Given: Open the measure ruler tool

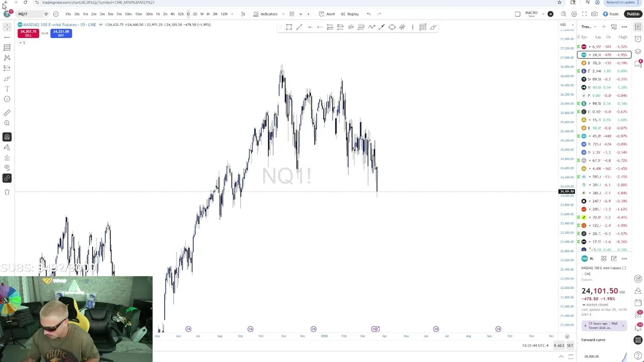Looking at the screenshot, I should coord(7,113).
